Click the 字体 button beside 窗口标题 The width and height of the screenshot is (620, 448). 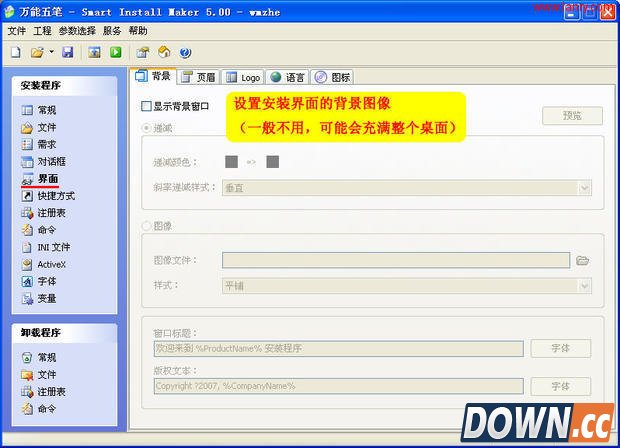(x=561, y=348)
